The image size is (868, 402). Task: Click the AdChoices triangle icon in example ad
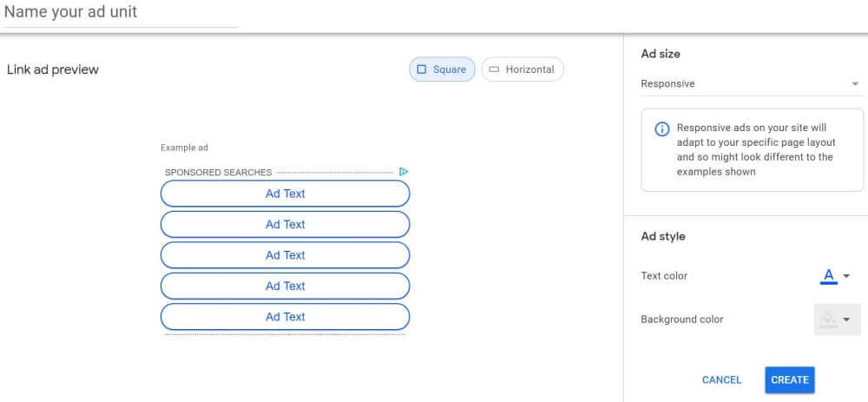(x=404, y=172)
